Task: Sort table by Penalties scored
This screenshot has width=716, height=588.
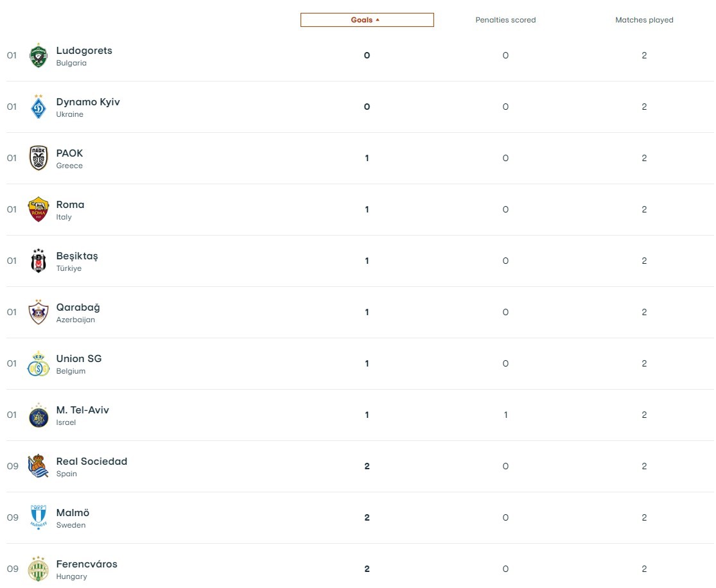Action: [505, 20]
